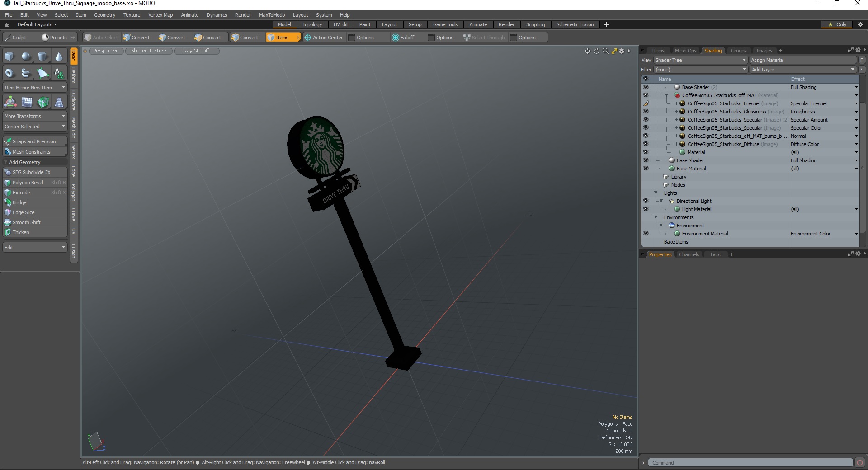This screenshot has height=470, width=868.
Task: Open the Center Selected dropdown
Action: point(35,127)
